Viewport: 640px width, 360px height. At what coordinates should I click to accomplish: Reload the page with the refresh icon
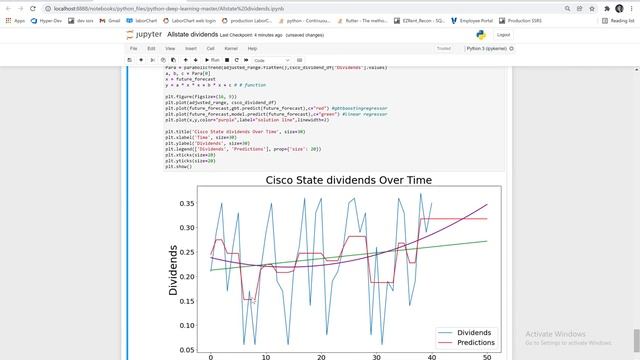(x=33, y=8)
